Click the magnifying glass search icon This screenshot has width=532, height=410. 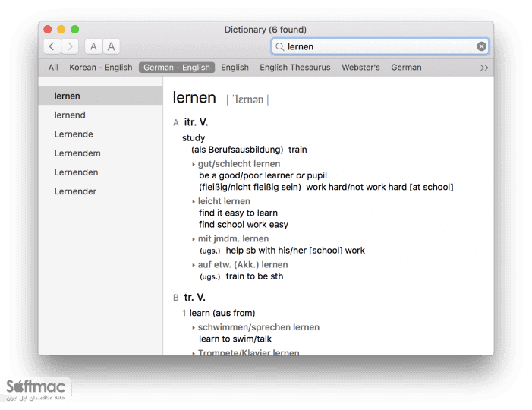279,46
